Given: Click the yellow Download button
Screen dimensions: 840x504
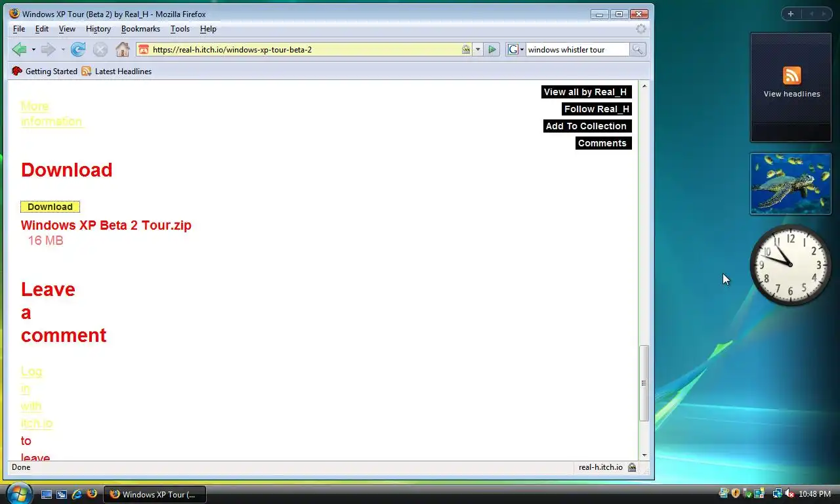Looking at the screenshot, I should pos(50,207).
